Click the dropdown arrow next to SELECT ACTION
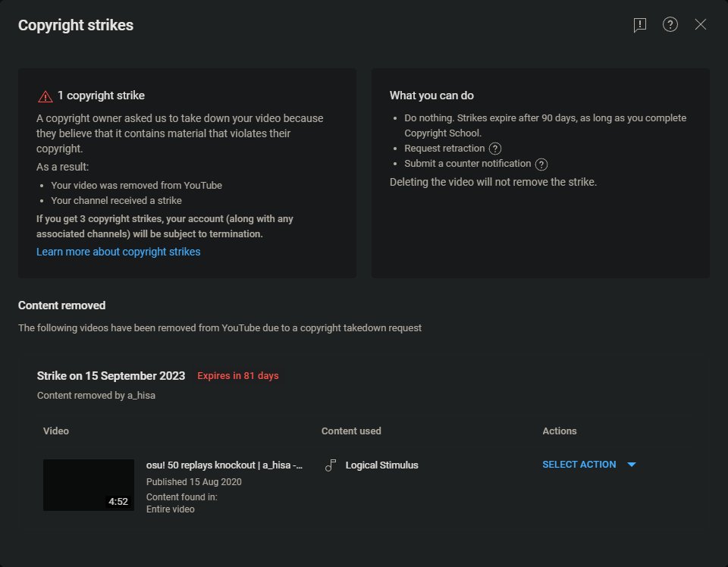The width and height of the screenshot is (728, 567). [632, 465]
